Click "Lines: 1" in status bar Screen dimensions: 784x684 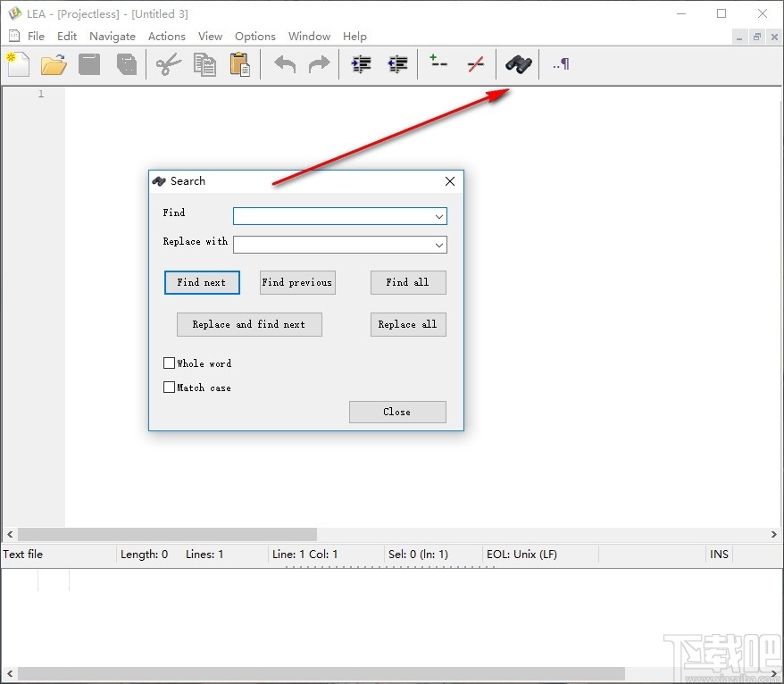tap(204, 554)
